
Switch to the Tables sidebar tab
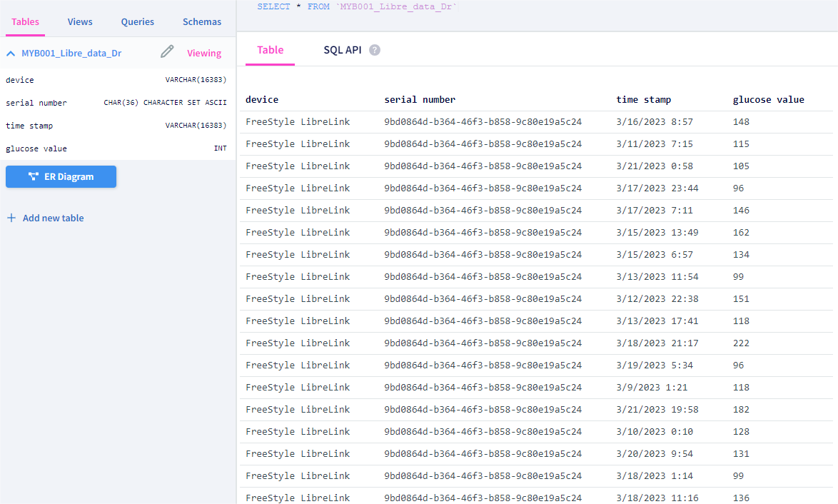26,21
